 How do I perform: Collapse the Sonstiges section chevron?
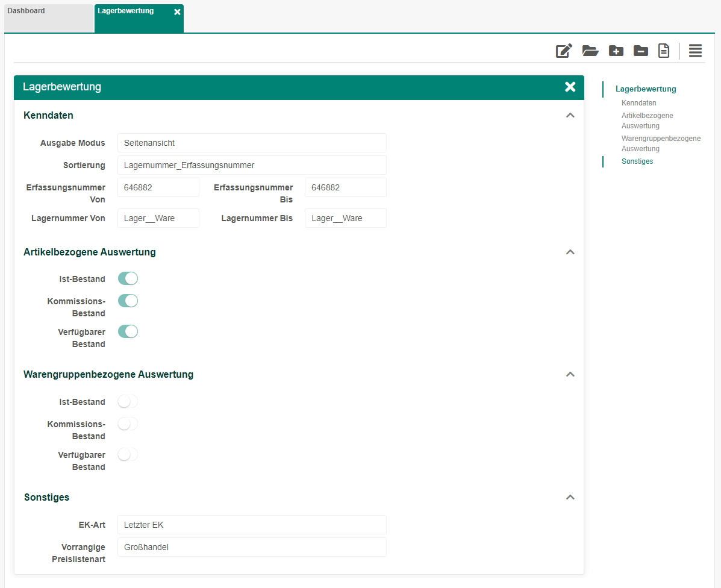pyautogui.click(x=570, y=497)
